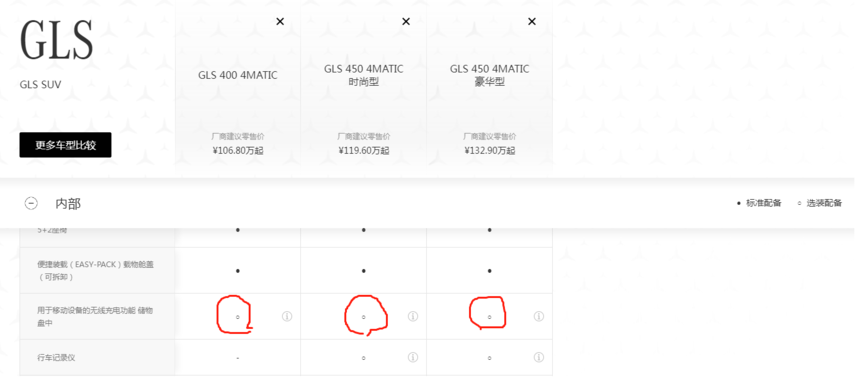Click the ¥132.90万起 price text
This screenshot has height=390, width=860.
(490, 150)
